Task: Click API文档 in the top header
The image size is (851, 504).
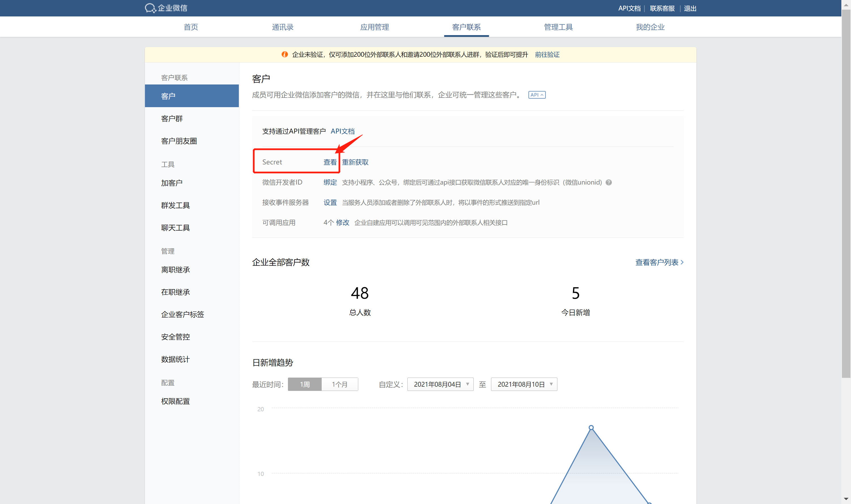Action: 629,9
